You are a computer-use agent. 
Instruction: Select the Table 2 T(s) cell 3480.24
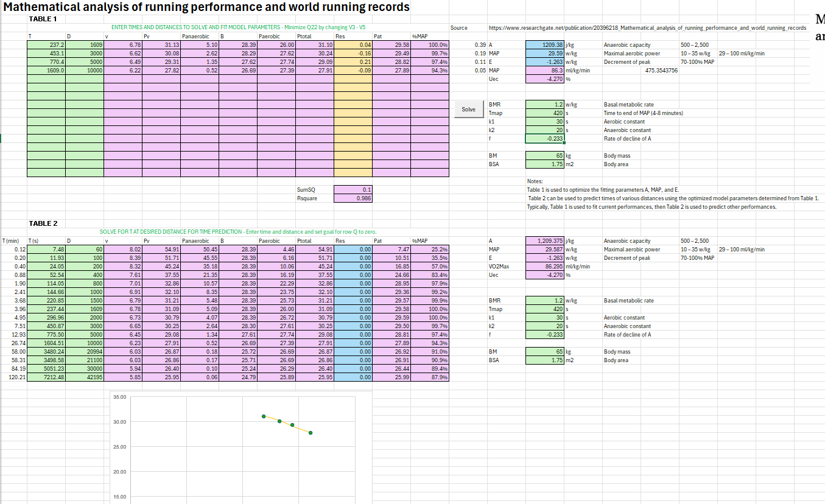pyautogui.click(x=46, y=352)
